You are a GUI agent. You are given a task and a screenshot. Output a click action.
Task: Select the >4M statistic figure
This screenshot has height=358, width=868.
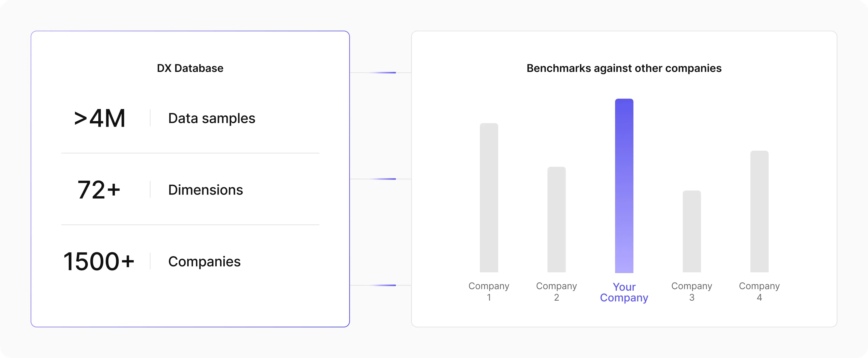(100, 118)
